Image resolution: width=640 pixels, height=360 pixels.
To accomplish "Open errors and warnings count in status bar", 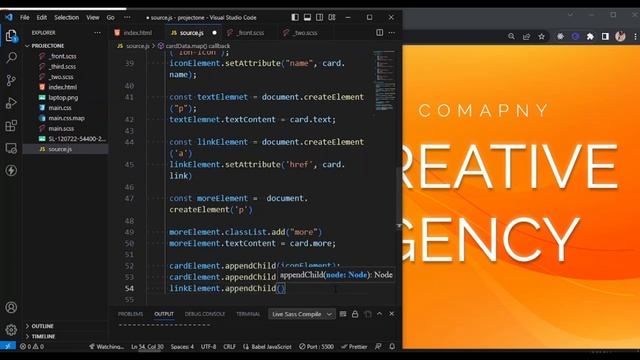I will (32, 347).
